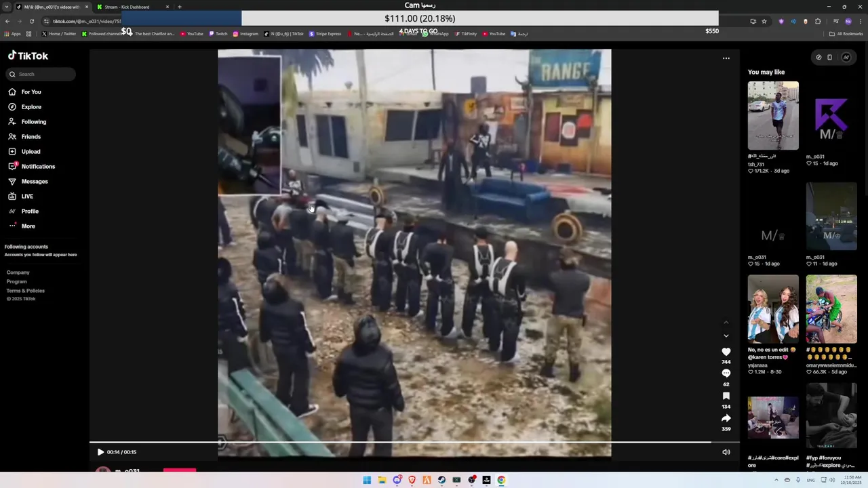Open the account avatar in top-right pill
Screen dimensions: 868x488
[x=846, y=58]
